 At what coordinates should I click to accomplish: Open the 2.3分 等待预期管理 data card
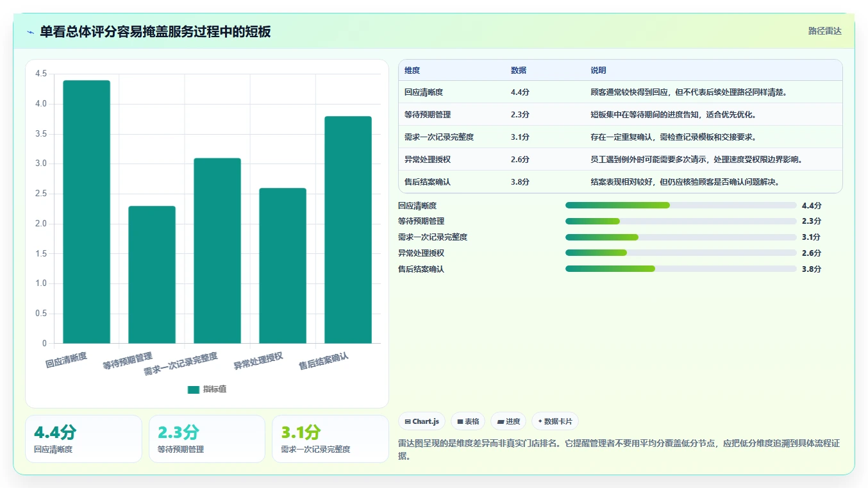pyautogui.click(x=207, y=439)
